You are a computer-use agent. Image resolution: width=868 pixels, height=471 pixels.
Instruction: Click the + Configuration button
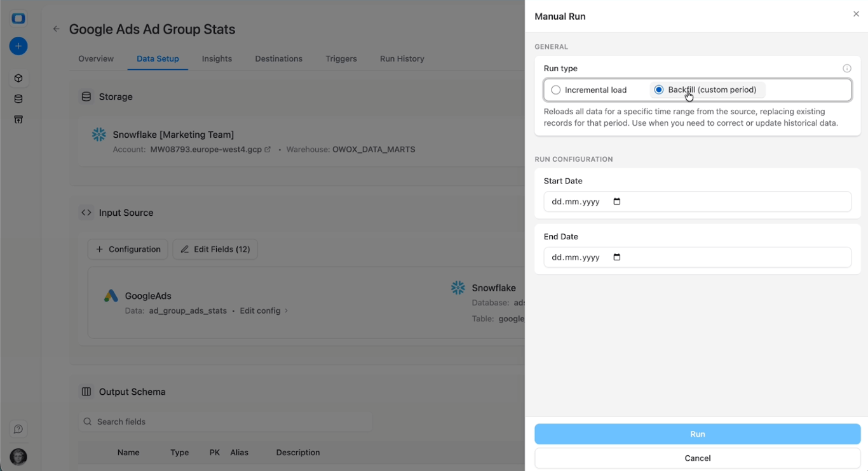pos(128,249)
